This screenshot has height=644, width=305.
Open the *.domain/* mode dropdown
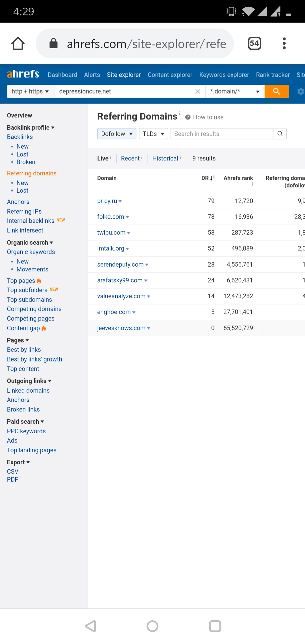pyautogui.click(x=235, y=92)
